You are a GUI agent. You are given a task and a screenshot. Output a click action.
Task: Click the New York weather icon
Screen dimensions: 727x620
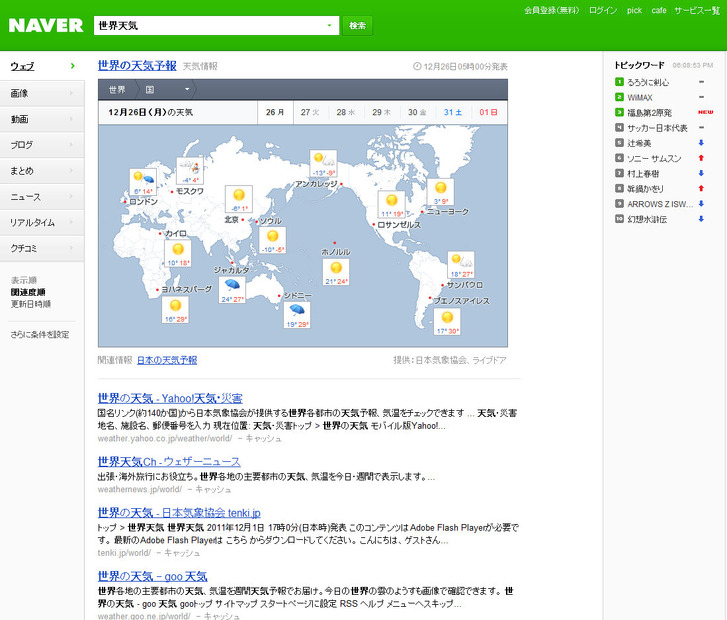pos(440,192)
